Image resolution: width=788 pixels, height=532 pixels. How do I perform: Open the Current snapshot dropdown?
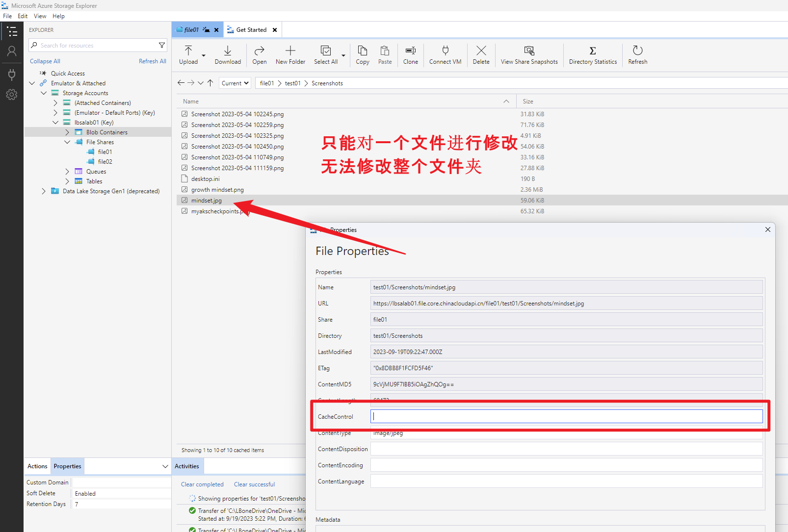coord(235,83)
